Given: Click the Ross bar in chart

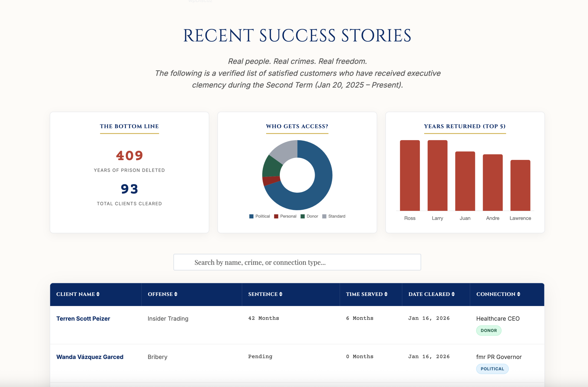Looking at the screenshot, I should 410,175.
